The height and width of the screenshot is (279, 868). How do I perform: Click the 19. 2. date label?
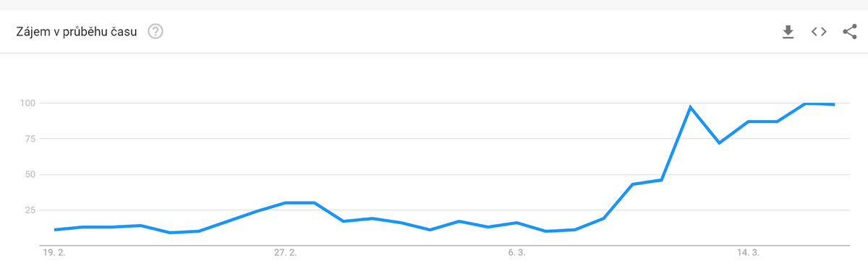tap(56, 253)
